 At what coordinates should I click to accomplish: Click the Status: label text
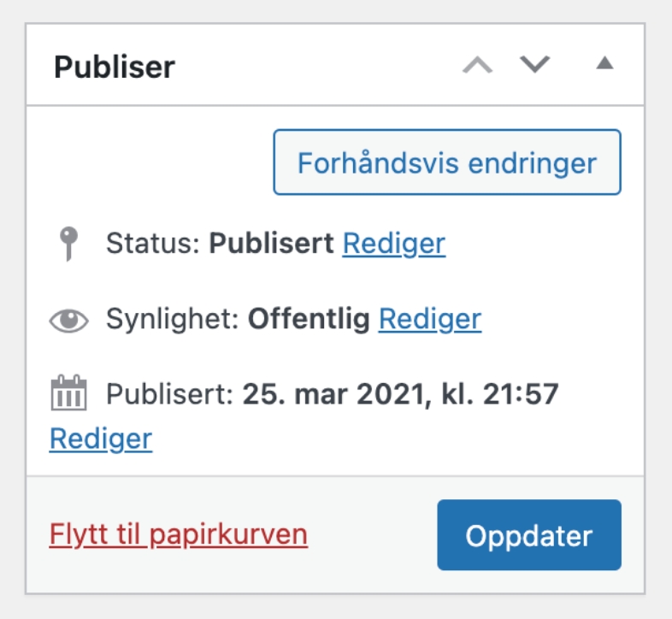tap(153, 243)
